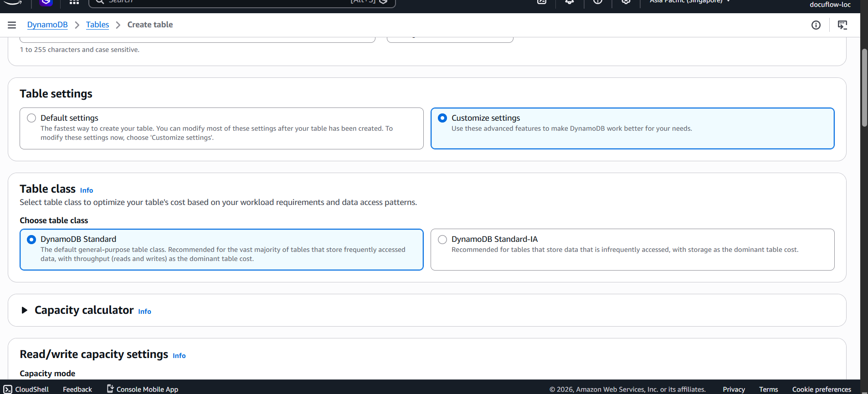Open the Terms link in footer
The height and width of the screenshot is (394, 868).
point(768,389)
